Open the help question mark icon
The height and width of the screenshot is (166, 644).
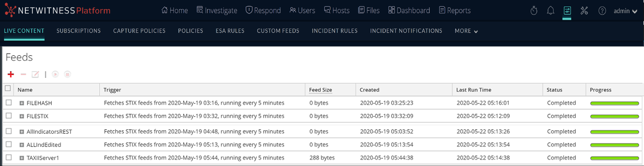pos(602,11)
